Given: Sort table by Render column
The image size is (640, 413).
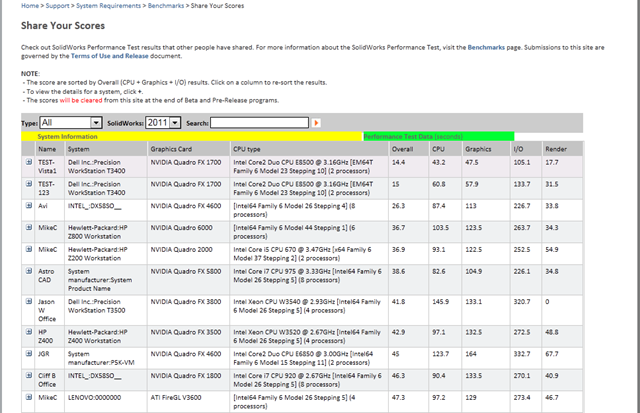Looking at the screenshot, I should [x=556, y=149].
